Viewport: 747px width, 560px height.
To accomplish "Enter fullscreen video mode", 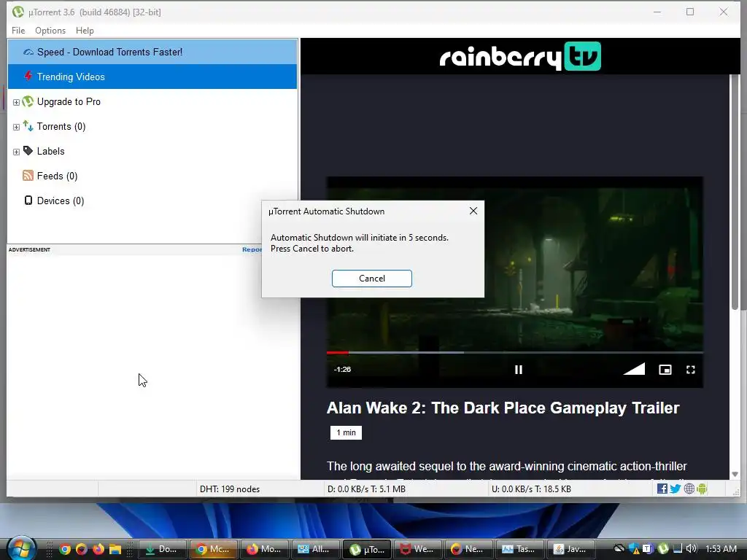I will [x=690, y=370].
